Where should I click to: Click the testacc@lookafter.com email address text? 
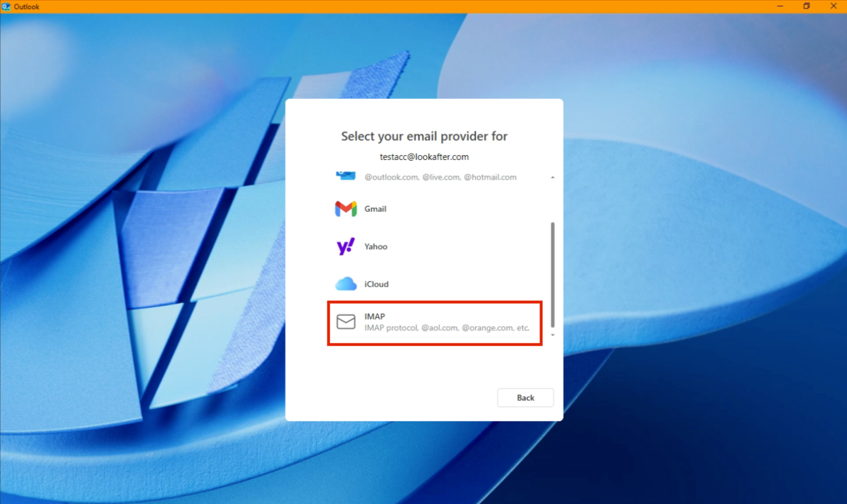tap(424, 157)
